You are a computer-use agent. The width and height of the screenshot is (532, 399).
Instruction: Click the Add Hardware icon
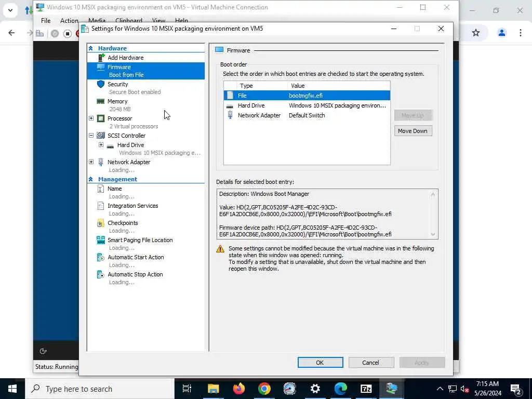(x=101, y=58)
